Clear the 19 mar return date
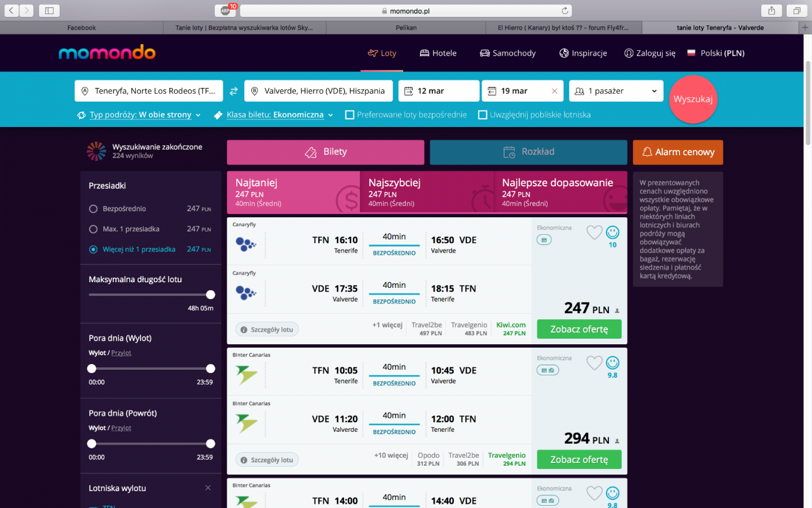812x508 pixels. [554, 91]
